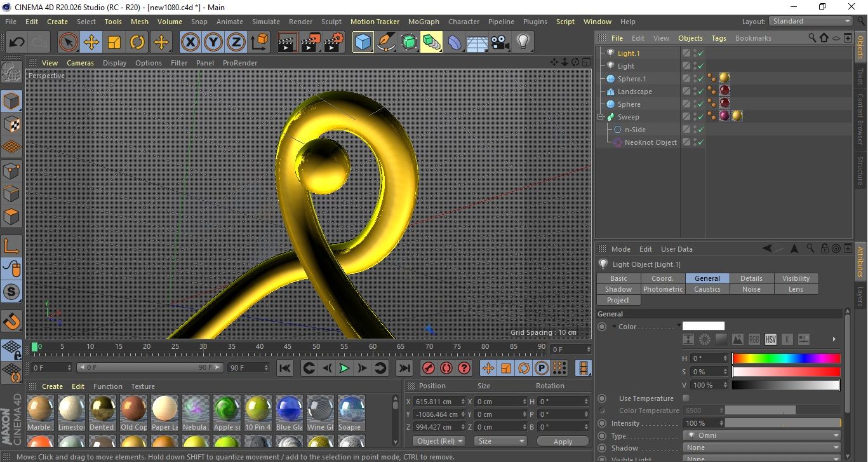Viewport: 868px width, 462px height.
Task: Click the Coordinate System icon
Action: tap(259, 43)
